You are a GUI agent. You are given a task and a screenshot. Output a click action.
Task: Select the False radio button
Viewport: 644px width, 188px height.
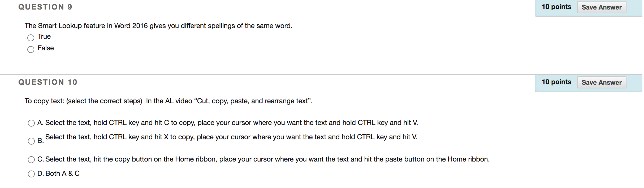click(31, 49)
